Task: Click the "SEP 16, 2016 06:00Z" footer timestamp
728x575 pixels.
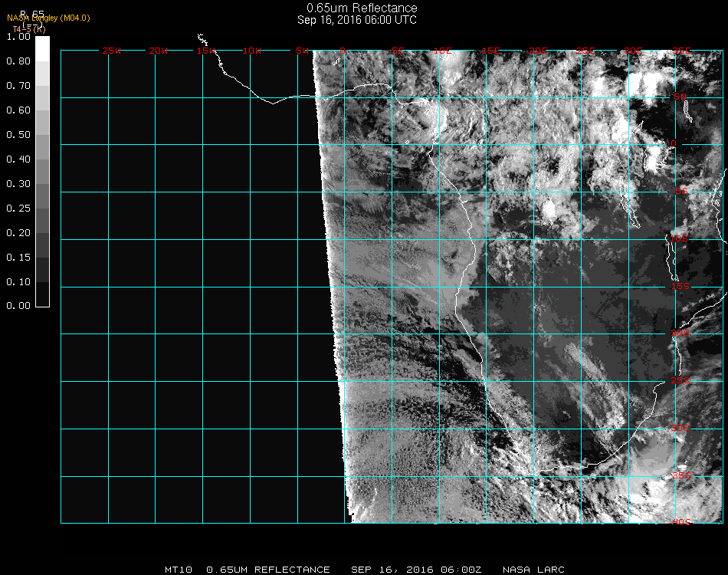Action: 416,570
